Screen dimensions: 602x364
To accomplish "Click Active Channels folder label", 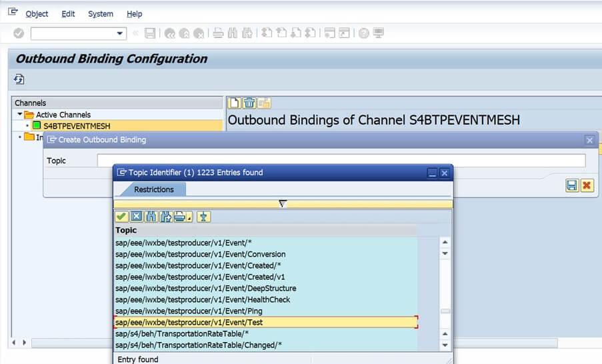I will (x=63, y=115).
